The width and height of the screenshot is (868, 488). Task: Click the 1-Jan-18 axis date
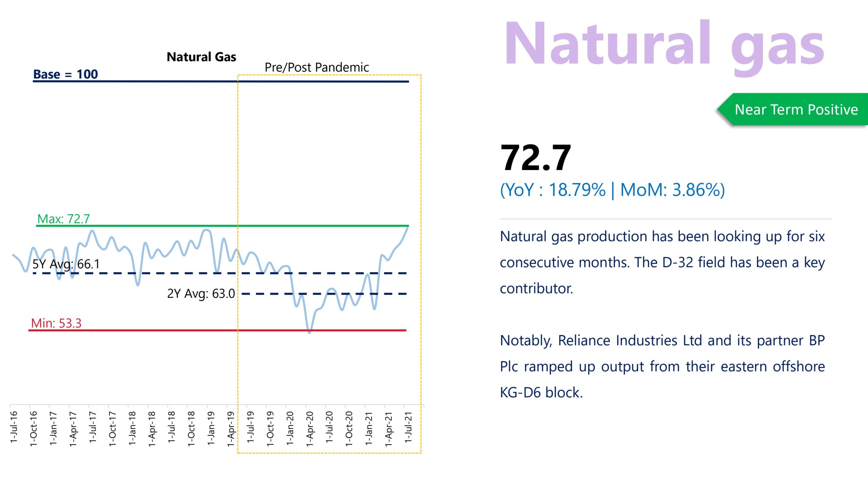132,428
